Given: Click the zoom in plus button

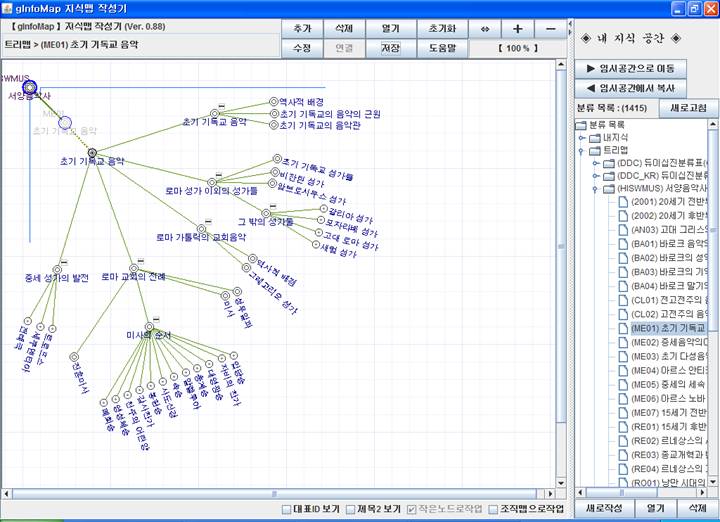Looking at the screenshot, I should click(517, 29).
